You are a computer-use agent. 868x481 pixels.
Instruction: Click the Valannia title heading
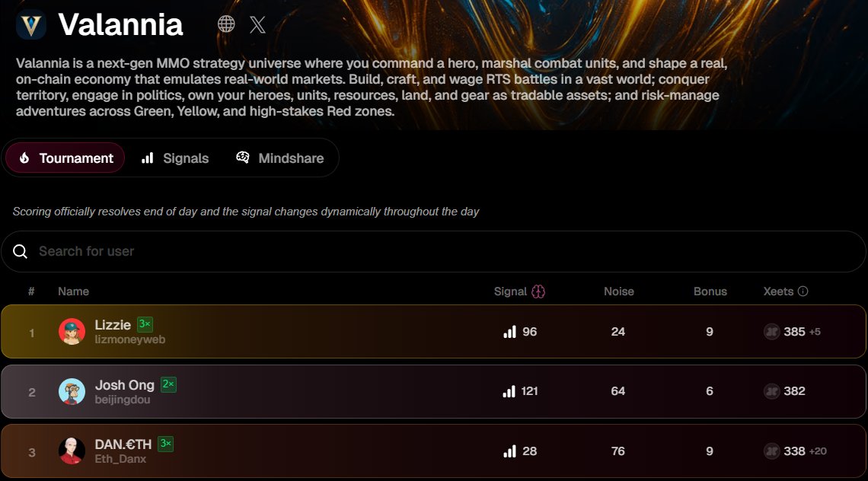120,25
